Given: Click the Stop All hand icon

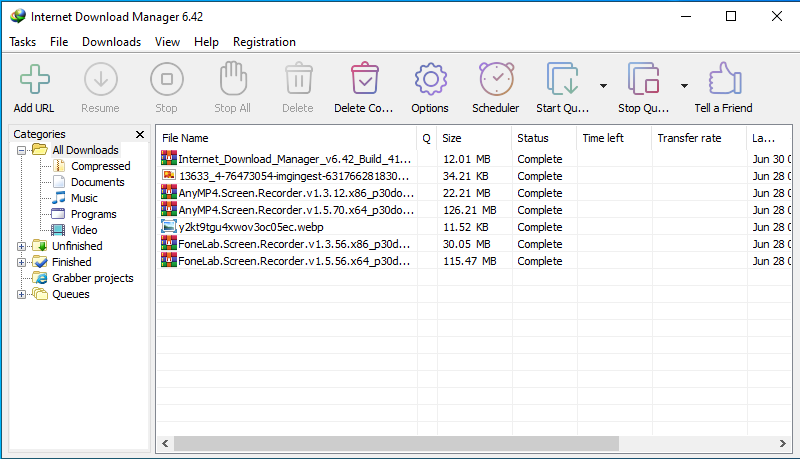Looking at the screenshot, I should pos(233,79).
